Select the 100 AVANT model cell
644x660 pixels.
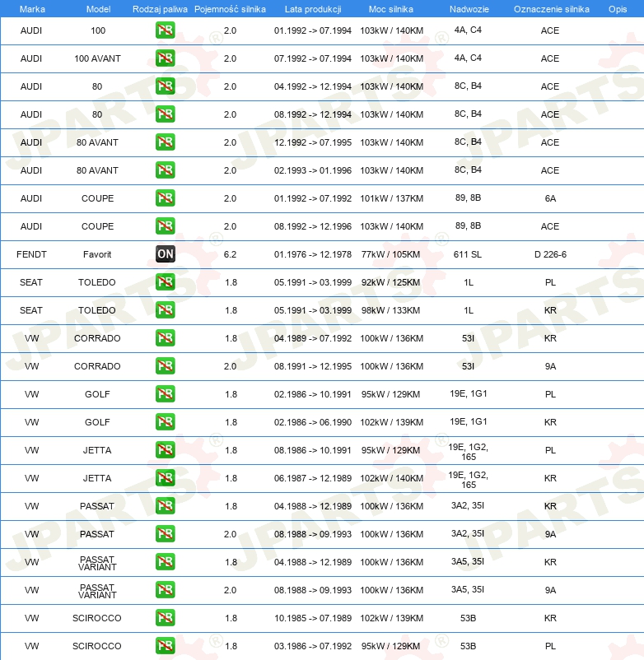98,58
